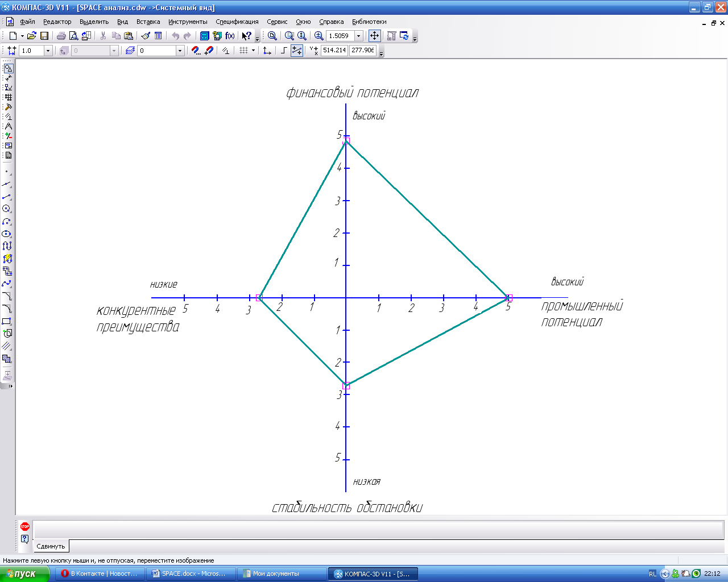Screen dimensions: 728x582
Task: Open the Сервис menu
Action: click(278, 22)
